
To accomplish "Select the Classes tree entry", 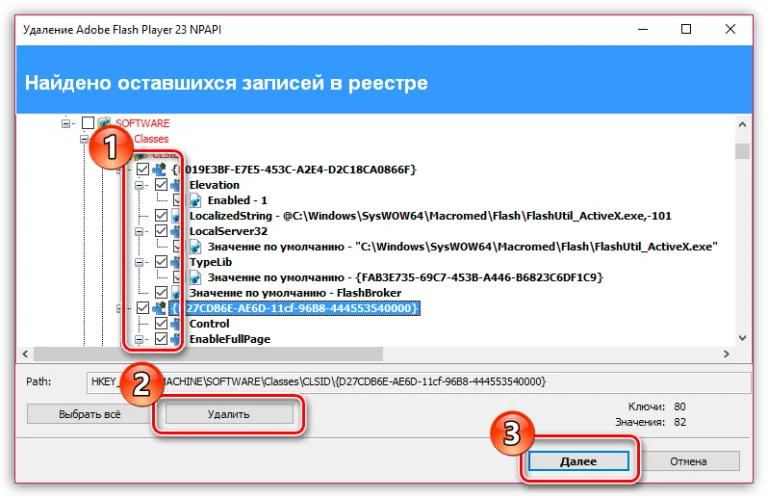I will point(151,139).
